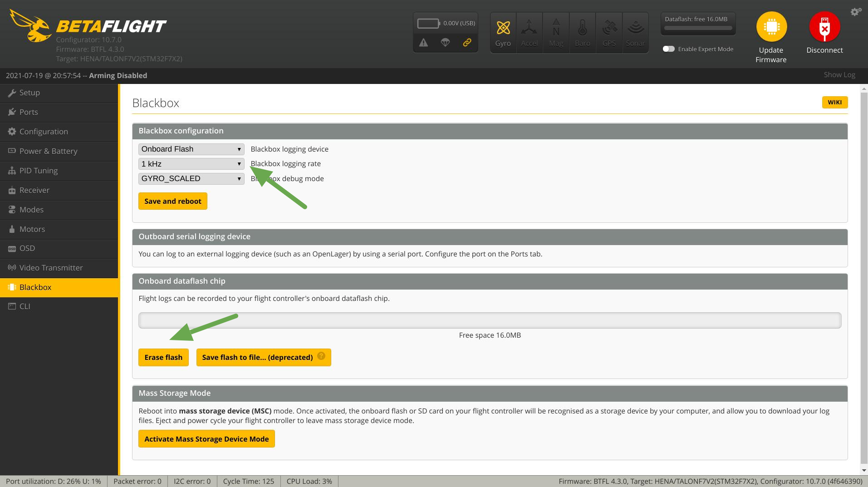The image size is (868, 487).
Task: Open the Blackbox debug mode dropdown
Action: click(x=191, y=179)
